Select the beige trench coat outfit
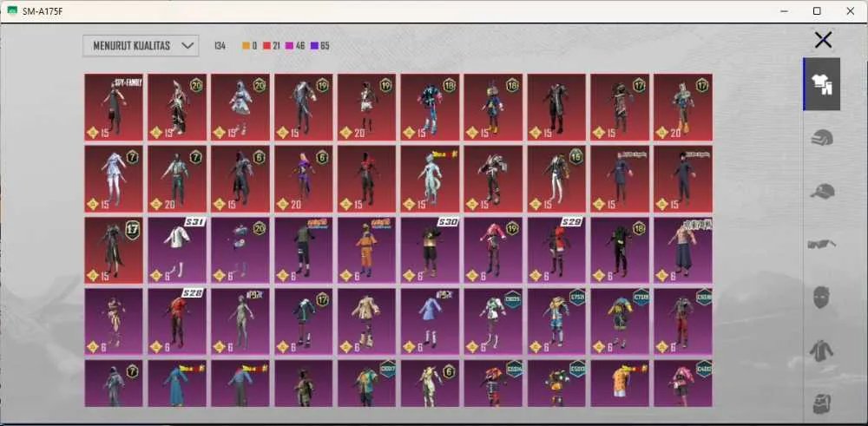868x426 pixels. (x=366, y=321)
